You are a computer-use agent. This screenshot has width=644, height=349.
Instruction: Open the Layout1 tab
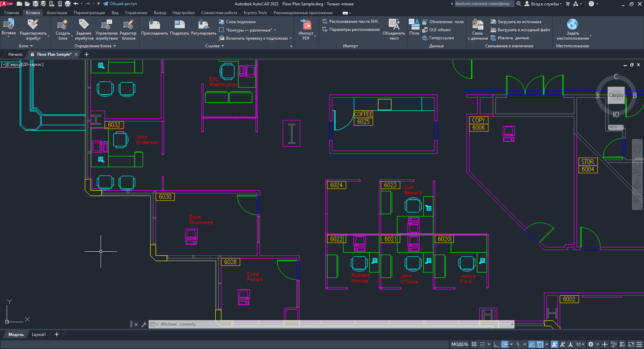coord(39,335)
